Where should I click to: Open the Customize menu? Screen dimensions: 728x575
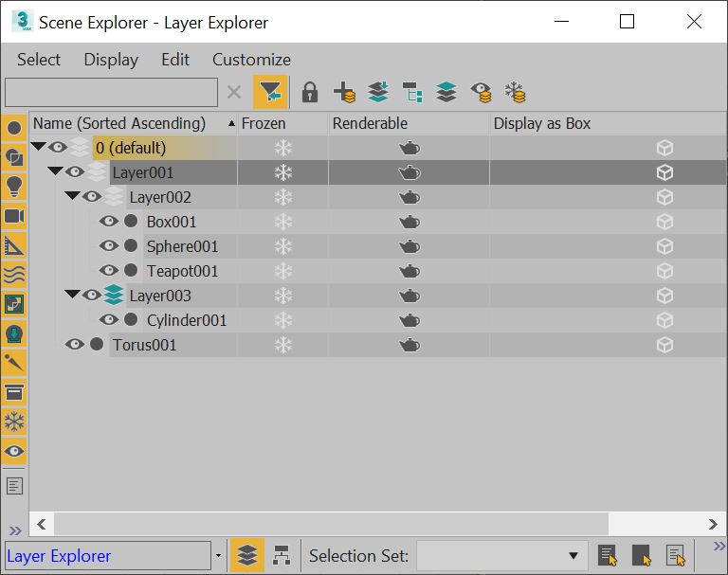pos(251,60)
